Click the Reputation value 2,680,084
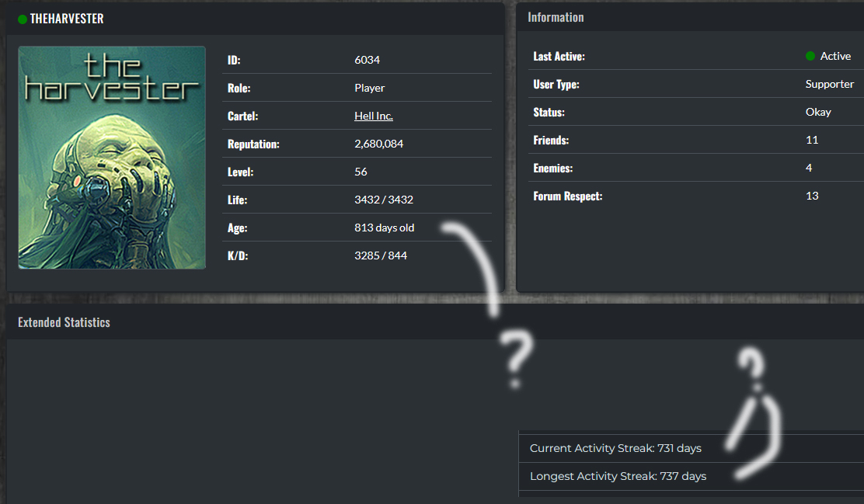This screenshot has width=864, height=504. [378, 143]
